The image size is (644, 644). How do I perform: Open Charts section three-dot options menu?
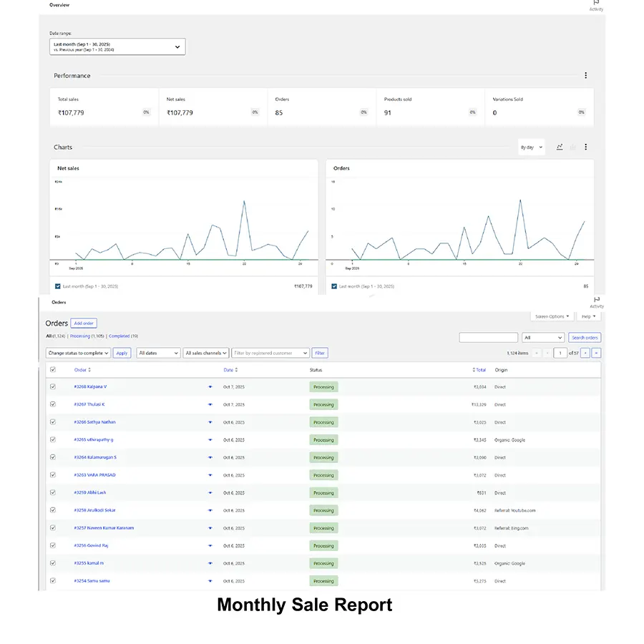[x=585, y=147]
